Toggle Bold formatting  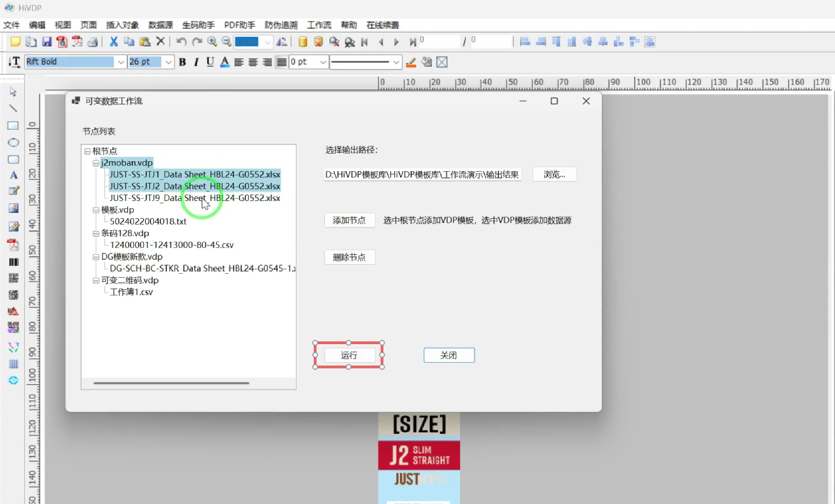(183, 62)
